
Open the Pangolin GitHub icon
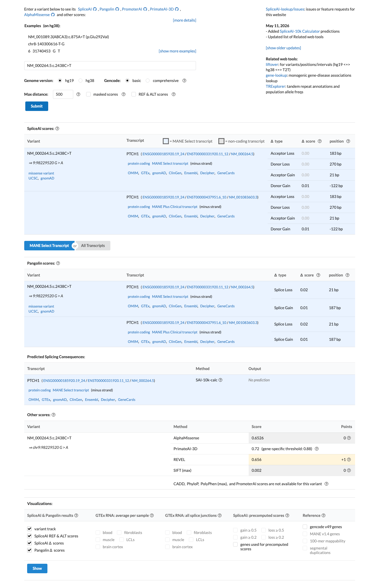point(117,9)
